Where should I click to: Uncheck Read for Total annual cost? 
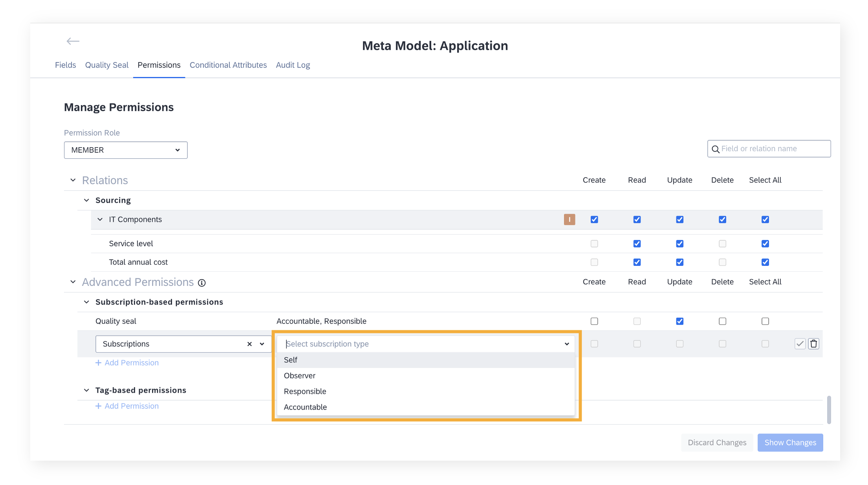click(637, 262)
